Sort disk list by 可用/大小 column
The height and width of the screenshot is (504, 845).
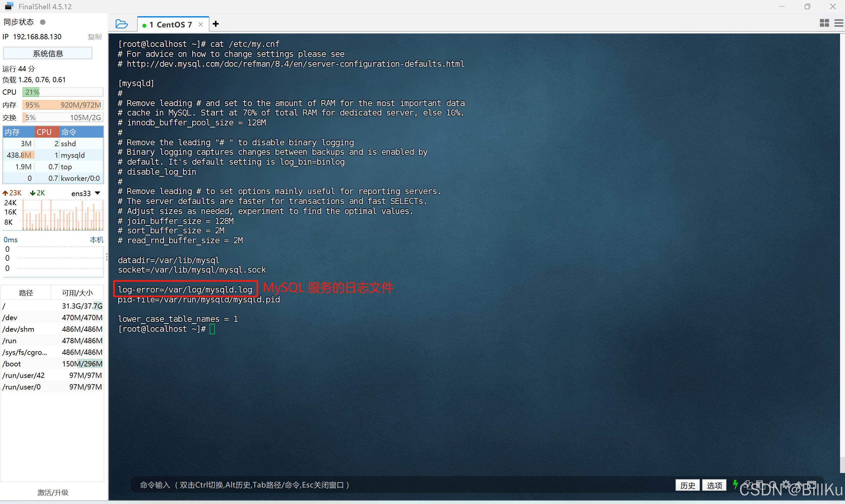tap(77, 293)
